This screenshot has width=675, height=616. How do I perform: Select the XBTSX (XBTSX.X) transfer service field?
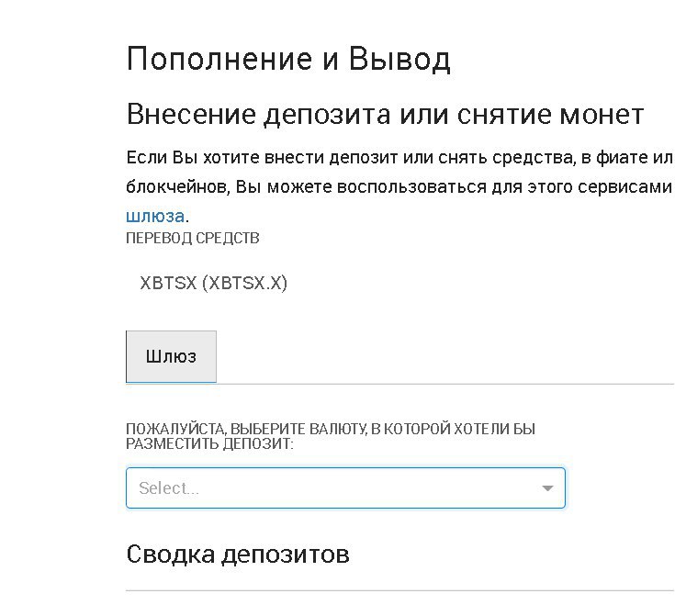coord(213,283)
